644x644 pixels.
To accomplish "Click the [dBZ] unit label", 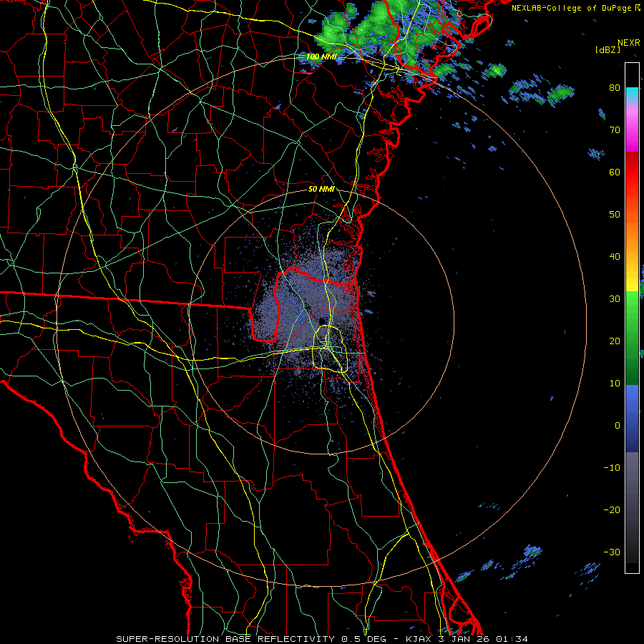I will click(x=608, y=49).
